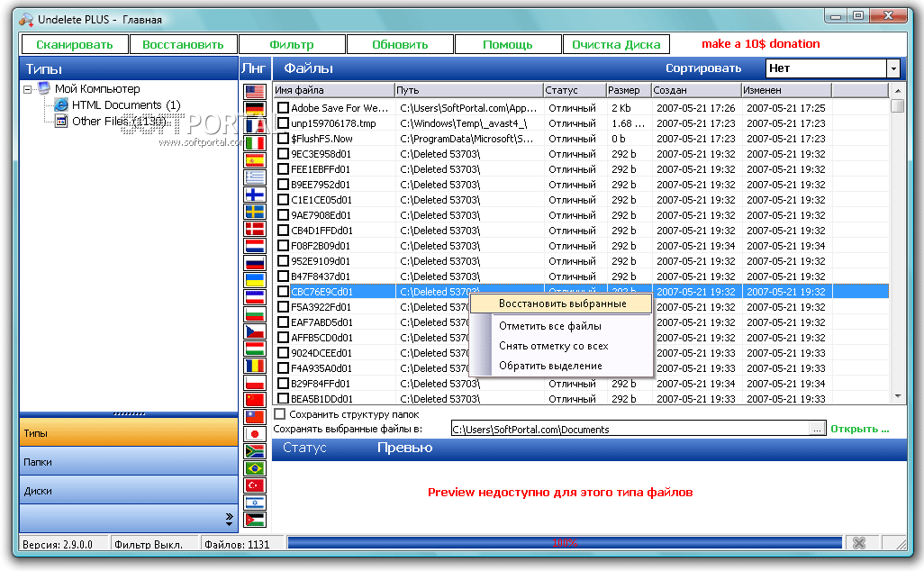The height and width of the screenshot is (571, 924).
Task: Click the Сканировать button
Action: 74,44
